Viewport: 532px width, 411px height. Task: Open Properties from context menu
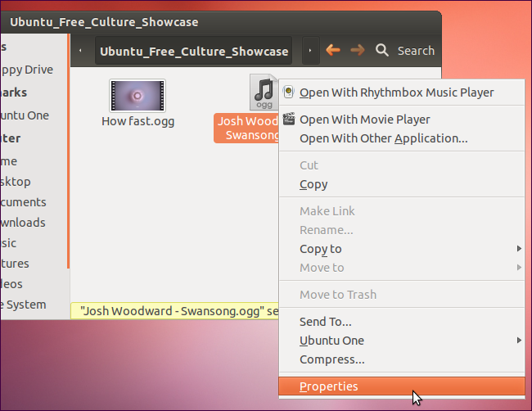(x=402, y=386)
